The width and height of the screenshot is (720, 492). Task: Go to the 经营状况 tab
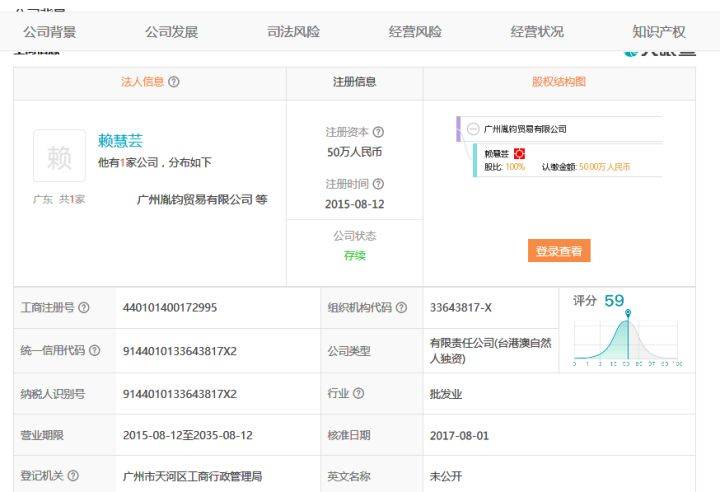(537, 32)
